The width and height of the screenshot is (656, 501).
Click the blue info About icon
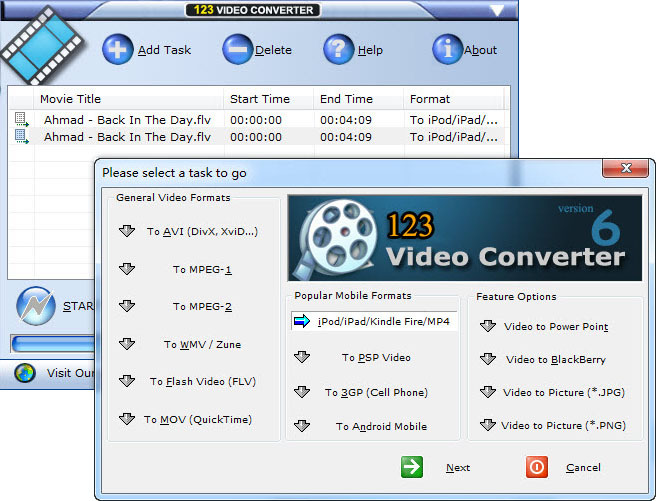[448, 49]
